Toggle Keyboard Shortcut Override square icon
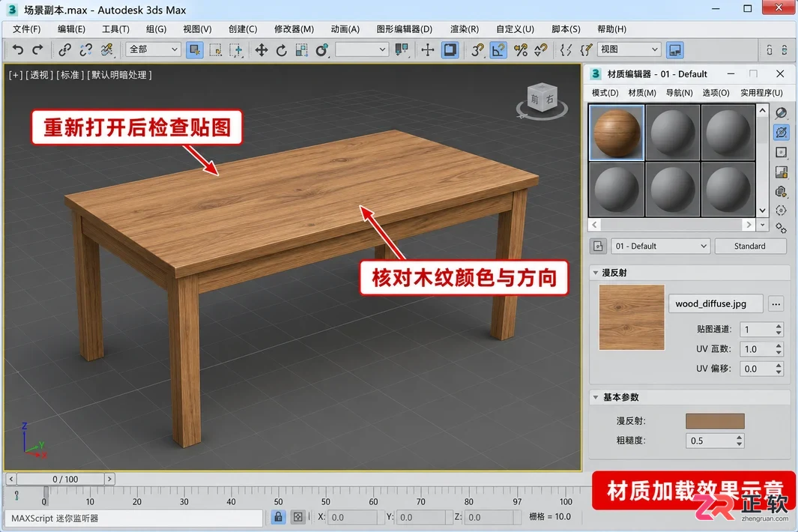 [x=450, y=50]
